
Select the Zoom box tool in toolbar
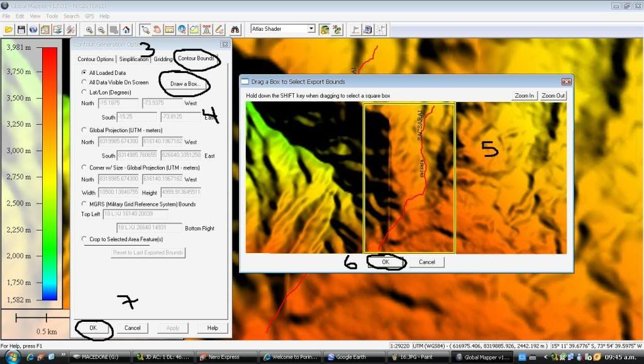[x=145, y=30]
